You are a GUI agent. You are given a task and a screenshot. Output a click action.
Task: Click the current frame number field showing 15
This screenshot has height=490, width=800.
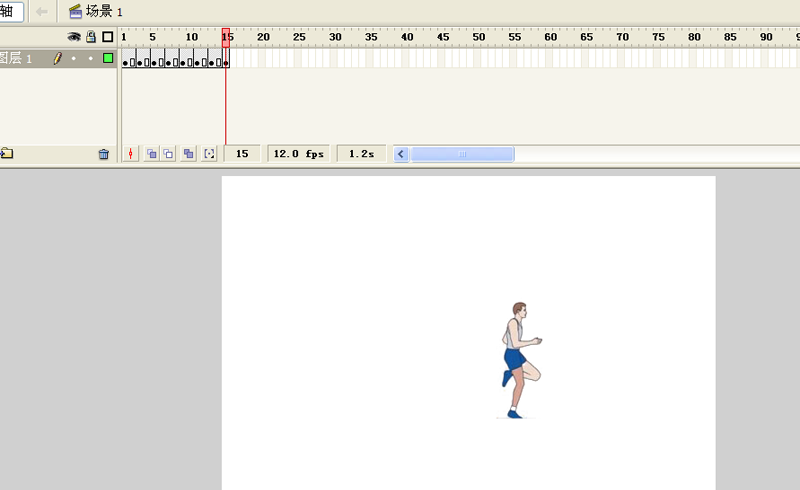[242, 154]
